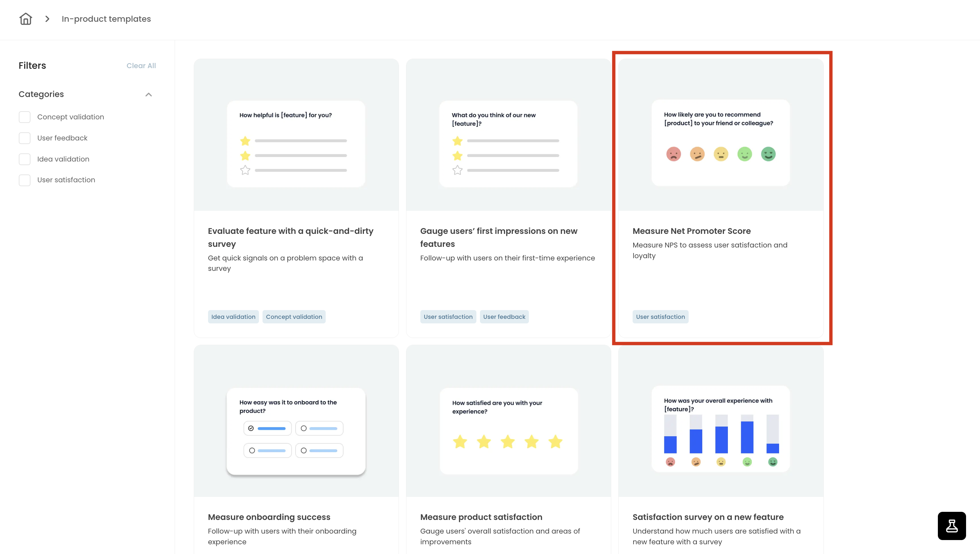This screenshot has width=980, height=554.
Task: Click the third star in How satisfied preview
Action: (x=507, y=442)
